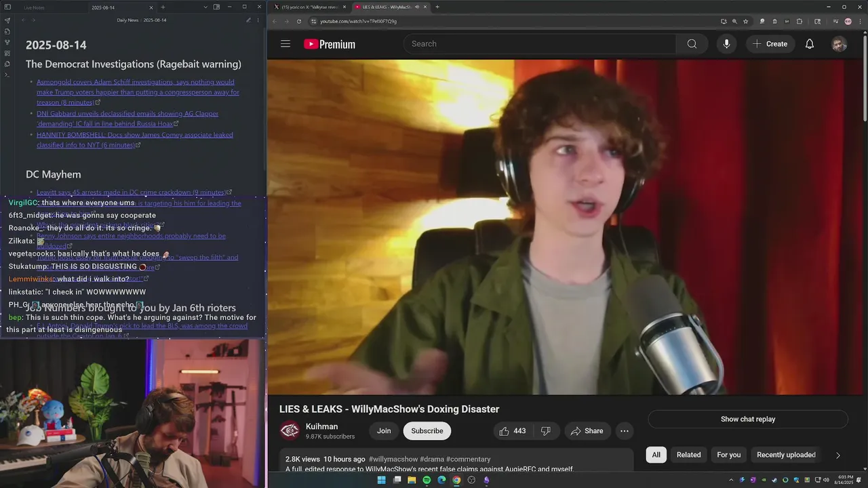Image resolution: width=868 pixels, height=488 pixels.
Task: Open a new browser tab
Action: pos(437,7)
